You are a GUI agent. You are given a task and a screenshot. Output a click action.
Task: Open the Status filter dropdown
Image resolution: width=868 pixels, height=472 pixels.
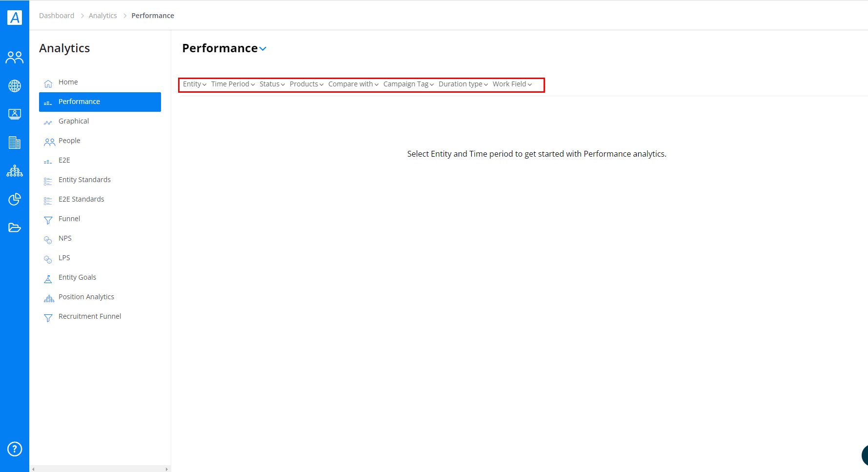[272, 84]
